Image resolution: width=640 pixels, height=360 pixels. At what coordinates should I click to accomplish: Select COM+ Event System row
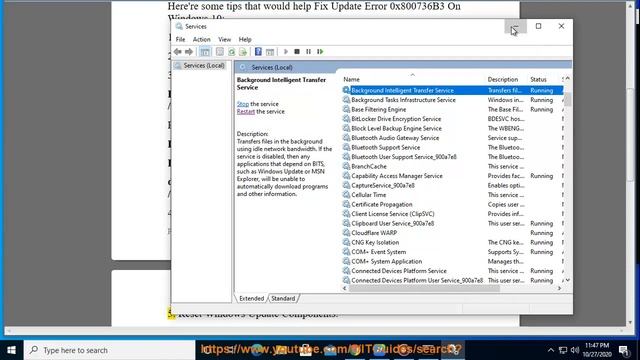click(x=453, y=252)
